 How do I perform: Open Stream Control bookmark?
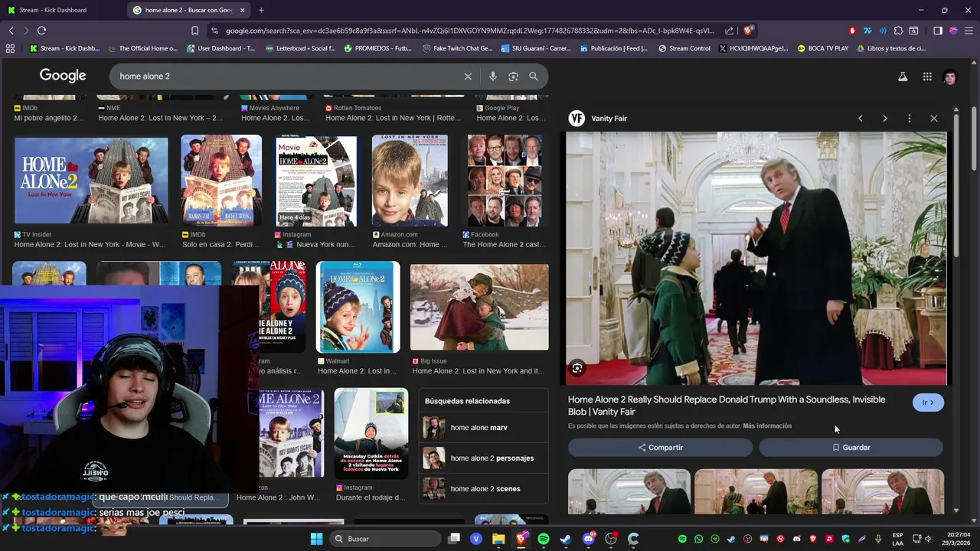coord(684,48)
